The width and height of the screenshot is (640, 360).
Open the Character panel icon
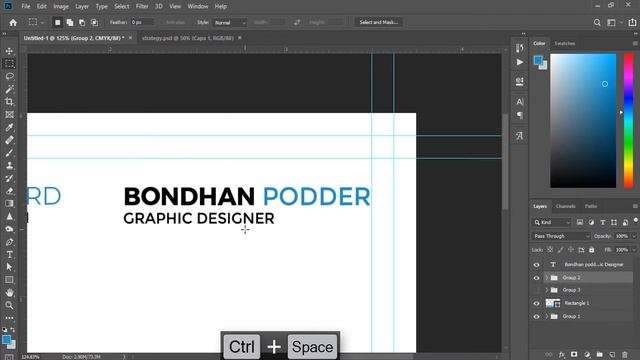(520, 102)
